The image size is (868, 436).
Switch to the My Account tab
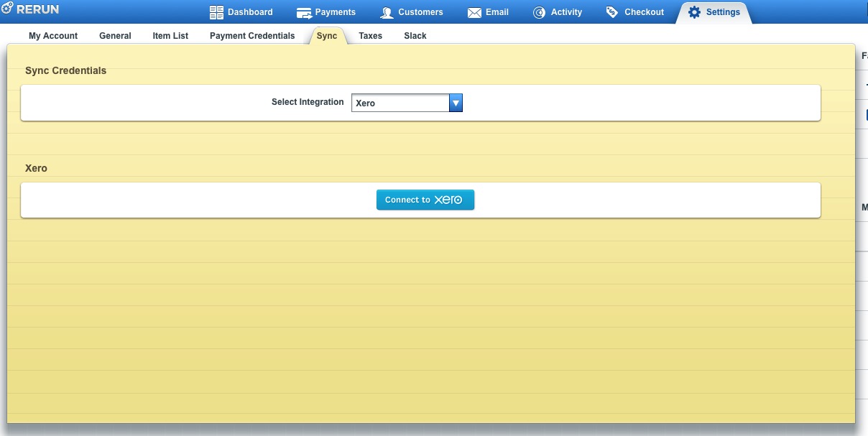53,36
